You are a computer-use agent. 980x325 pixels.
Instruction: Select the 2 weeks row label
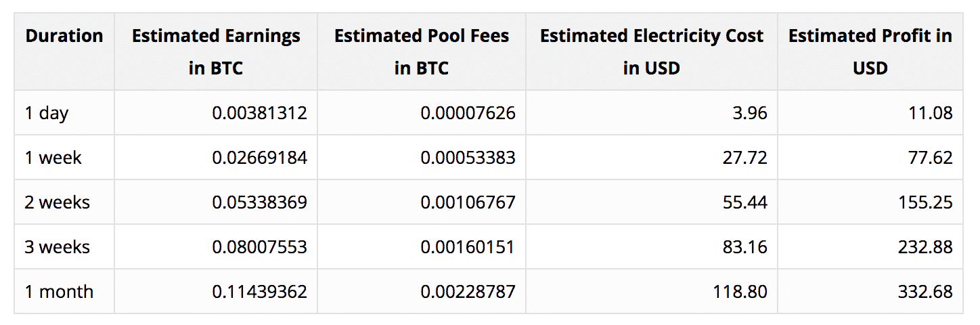point(58,202)
